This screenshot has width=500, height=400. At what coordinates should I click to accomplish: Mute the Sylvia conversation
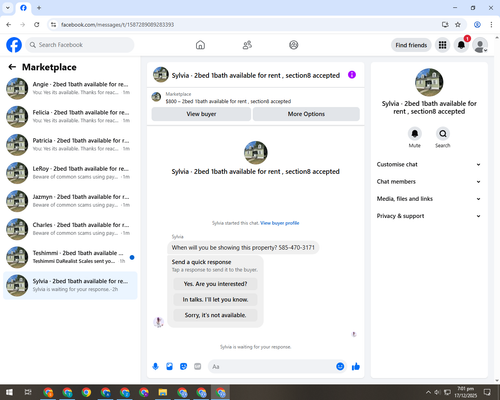(415, 134)
